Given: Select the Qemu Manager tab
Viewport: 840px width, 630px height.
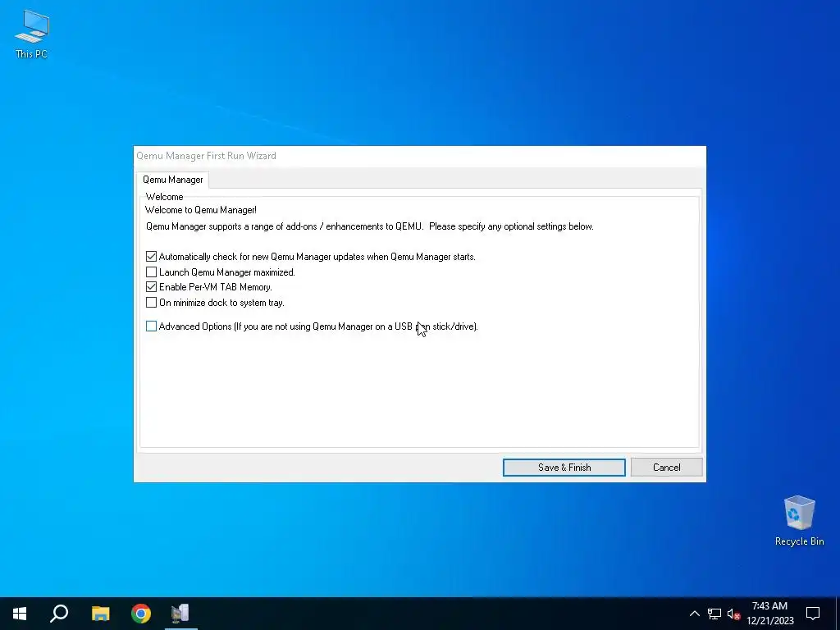Looking at the screenshot, I should (x=172, y=180).
